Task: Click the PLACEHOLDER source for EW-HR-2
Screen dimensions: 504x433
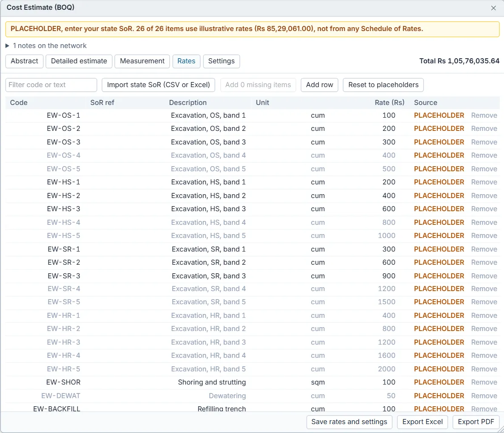Action: 439,328
